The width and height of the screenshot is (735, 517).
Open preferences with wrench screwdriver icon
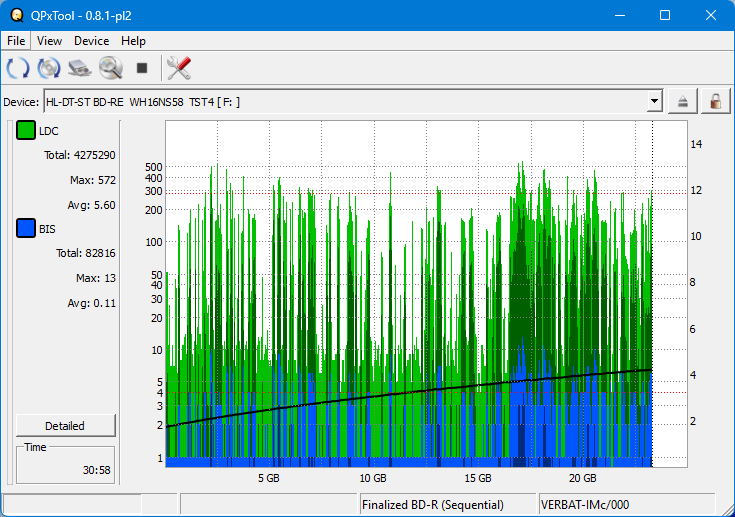click(x=179, y=68)
